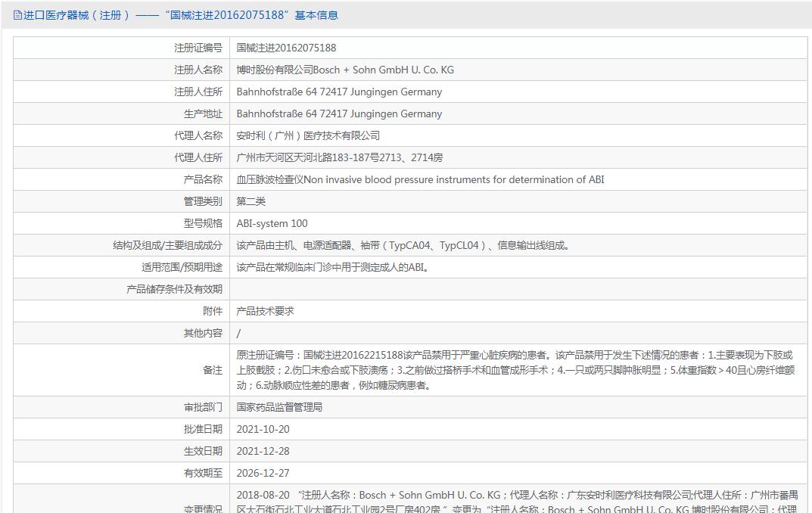Click the 产品储存条件及有效期 label
812x513 pixels.
pos(175,289)
